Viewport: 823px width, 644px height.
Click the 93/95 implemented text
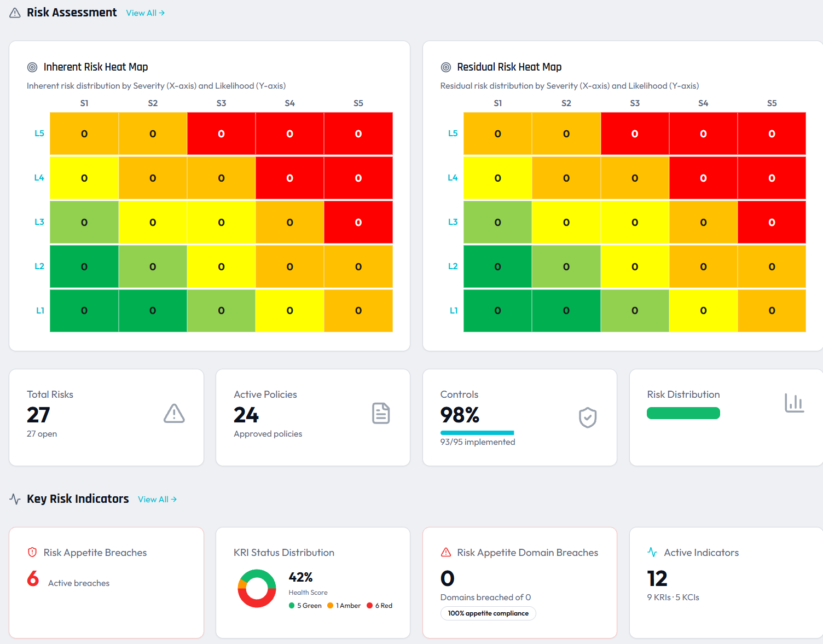click(478, 442)
